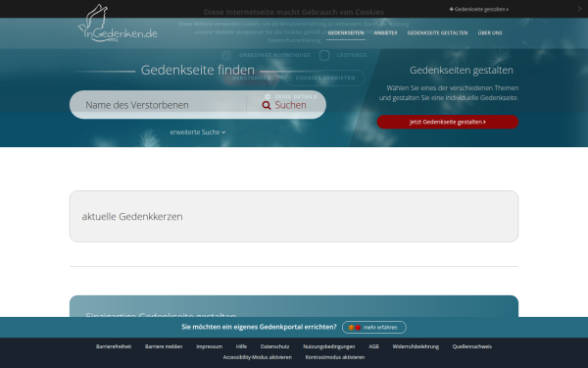Open the Barrierefreiheit footer link
Screen dimensions: 588x368
[114, 346]
